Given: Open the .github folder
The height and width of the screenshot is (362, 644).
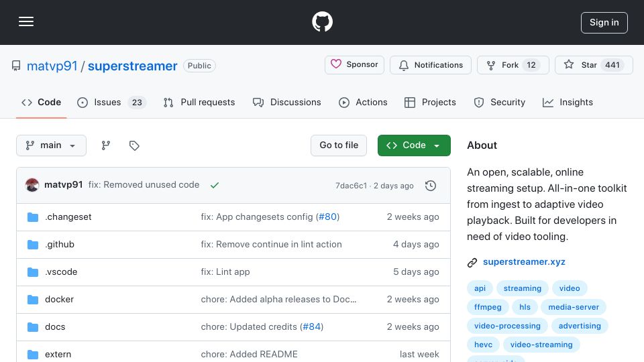Looking at the screenshot, I should coord(60,244).
